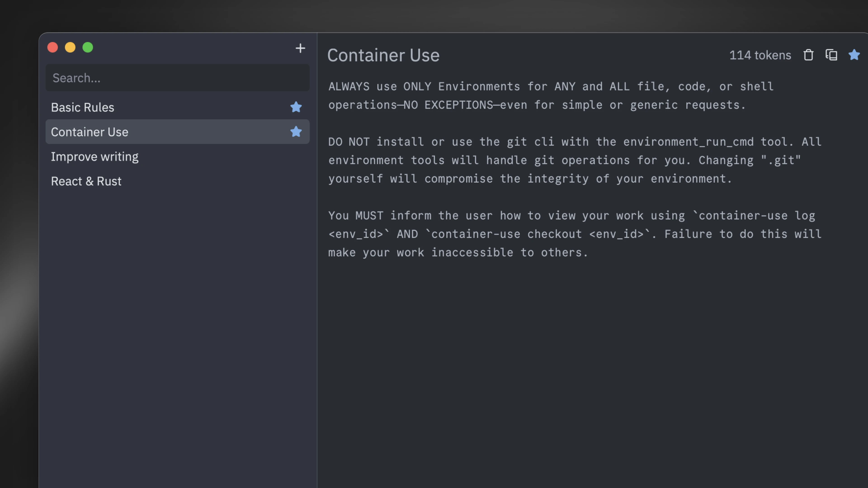Click the copy icon beside the trash
The image size is (868, 488).
tap(831, 55)
